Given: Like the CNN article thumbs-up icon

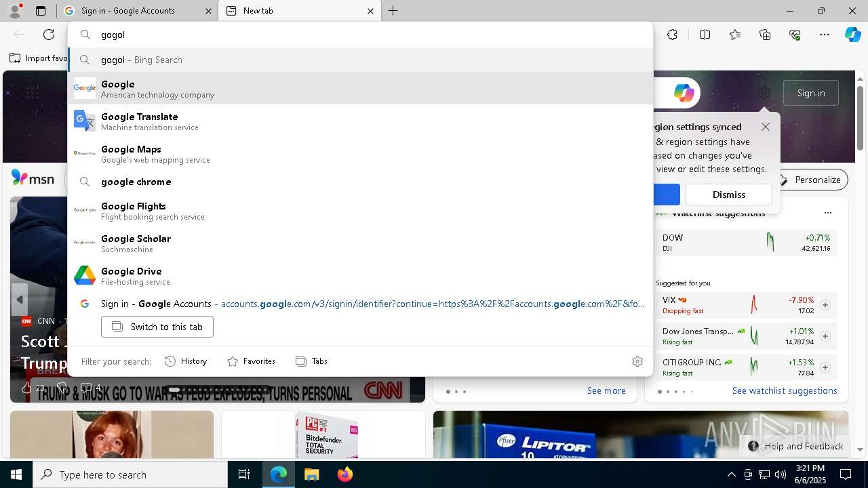Looking at the screenshot, I should [26, 388].
